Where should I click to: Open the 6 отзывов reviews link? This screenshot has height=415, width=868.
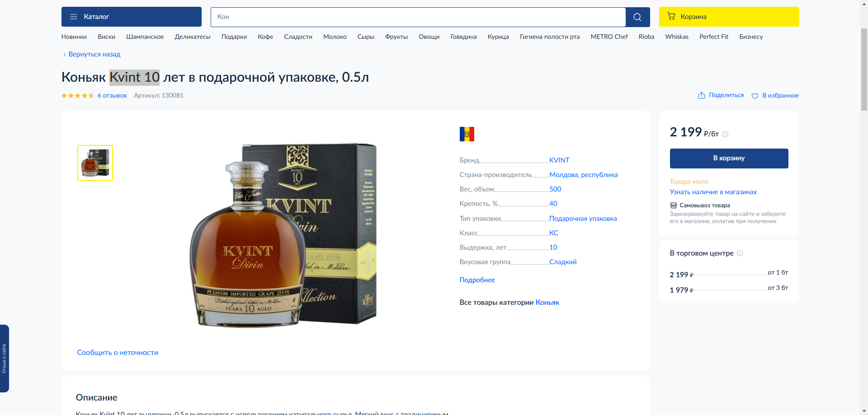pyautogui.click(x=112, y=95)
